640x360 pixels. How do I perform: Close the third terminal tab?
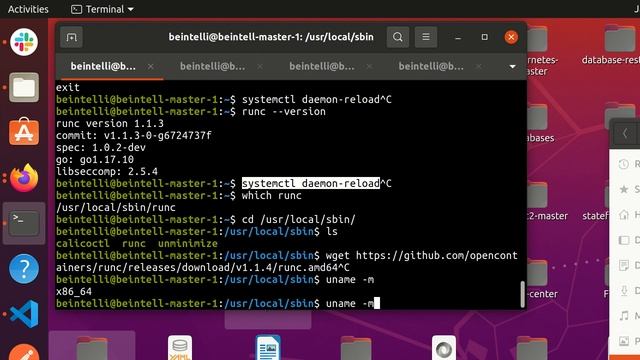369,67
